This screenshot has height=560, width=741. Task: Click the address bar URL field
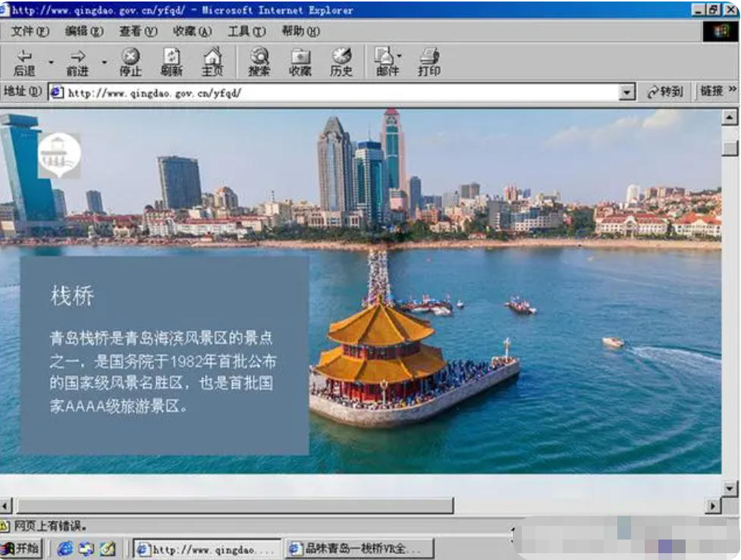[x=334, y=92]
